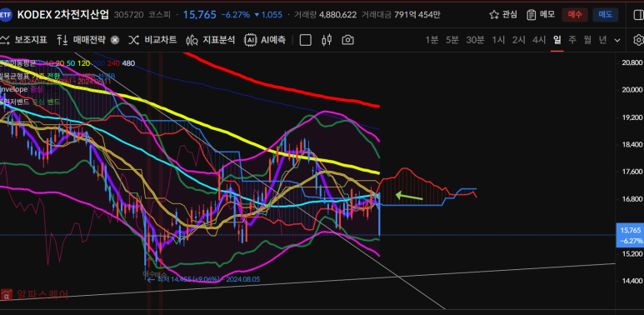Remove 매매전략 with the x icon
Viewport: 644px width, 315px height.
(x=115, y=40)
